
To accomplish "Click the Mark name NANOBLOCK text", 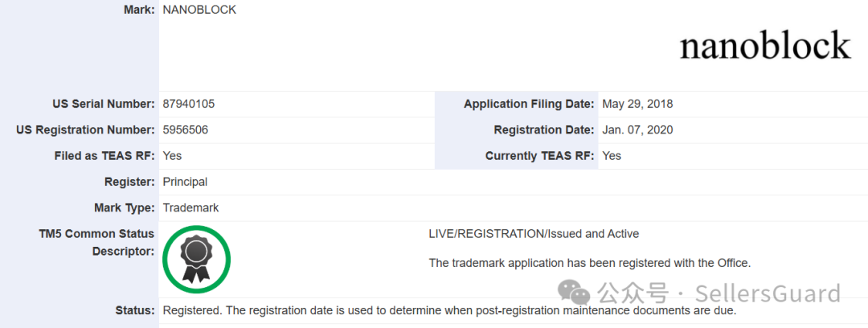I will (x=199, y=10).
